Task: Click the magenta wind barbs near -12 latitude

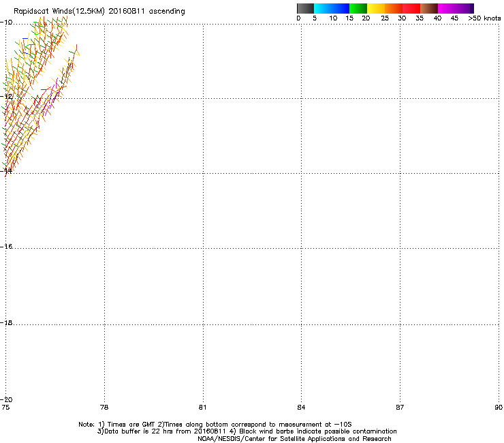Action: [x=50, y=98]
